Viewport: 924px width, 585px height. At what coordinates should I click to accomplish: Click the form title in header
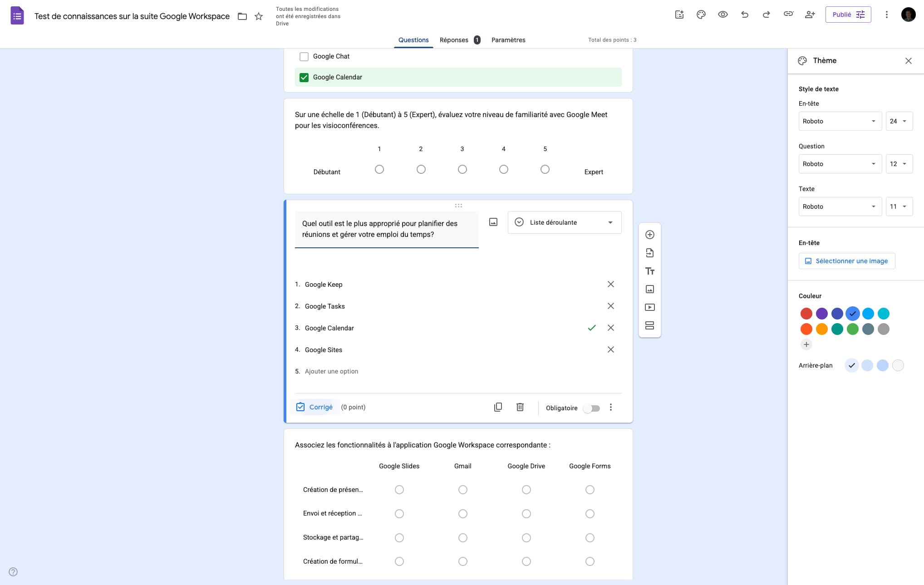coord(132,16)
